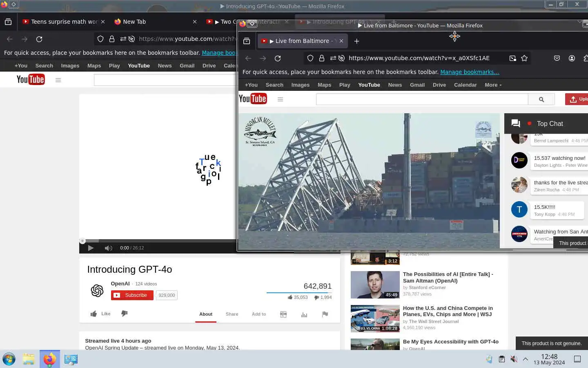Close the Live from Baltimore tab

click(x=341, y=41)
